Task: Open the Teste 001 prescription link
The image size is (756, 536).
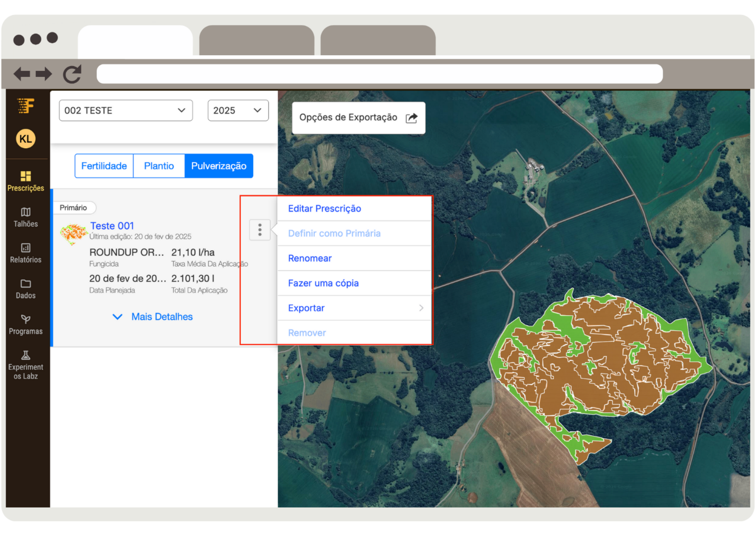Action: pos(112,226)
